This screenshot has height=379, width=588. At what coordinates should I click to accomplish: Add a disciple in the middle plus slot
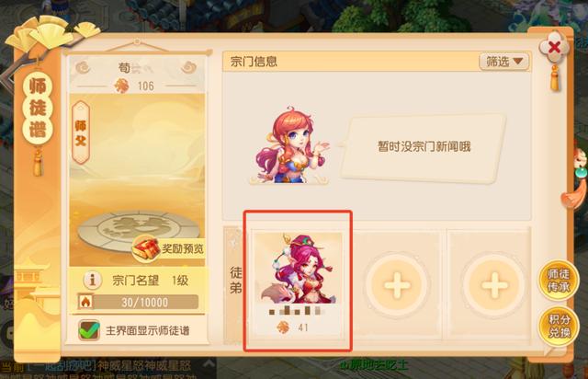397,285
